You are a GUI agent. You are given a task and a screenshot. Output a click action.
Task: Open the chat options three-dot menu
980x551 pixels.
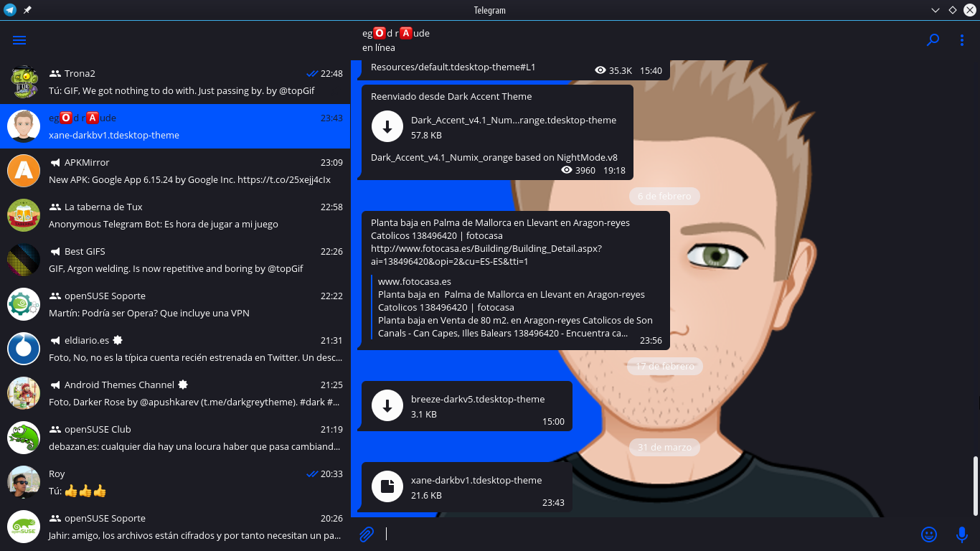pyautogui.click(x=962, y=41)
